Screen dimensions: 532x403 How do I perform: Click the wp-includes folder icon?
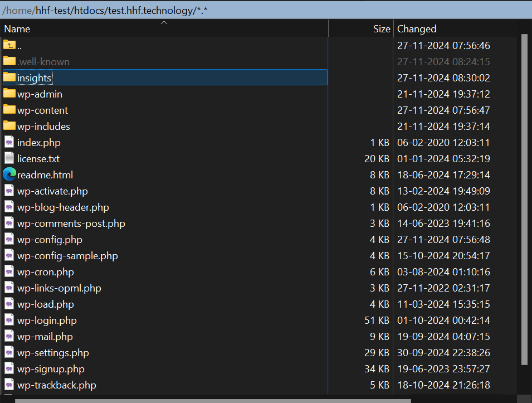coord(9,126)
